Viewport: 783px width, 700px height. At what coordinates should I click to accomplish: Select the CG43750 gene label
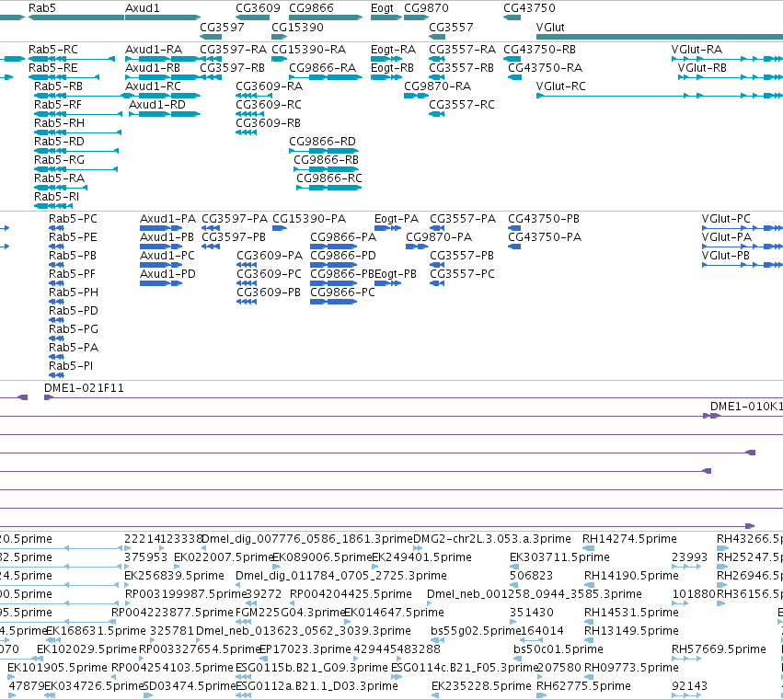(x=529, y=8)
